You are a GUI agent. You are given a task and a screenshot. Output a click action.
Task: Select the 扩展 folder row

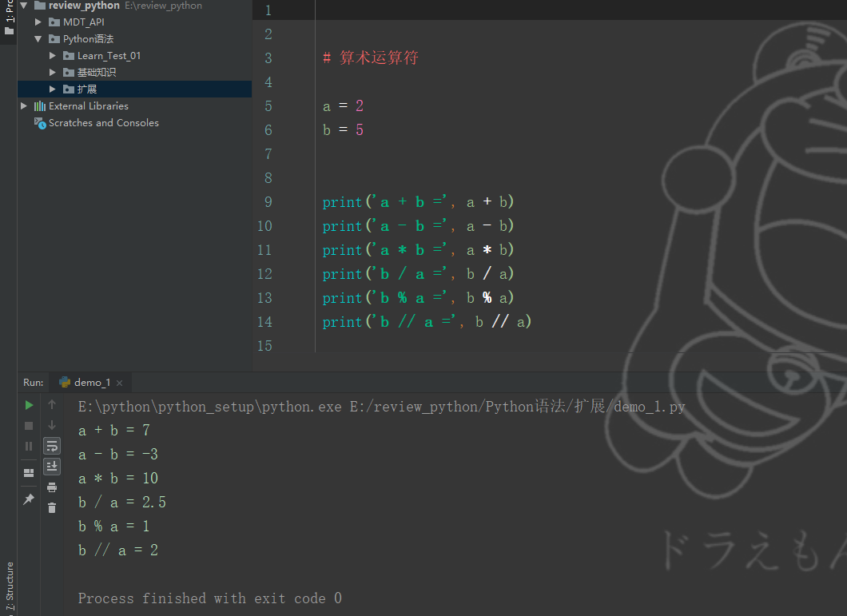point(134,89)
